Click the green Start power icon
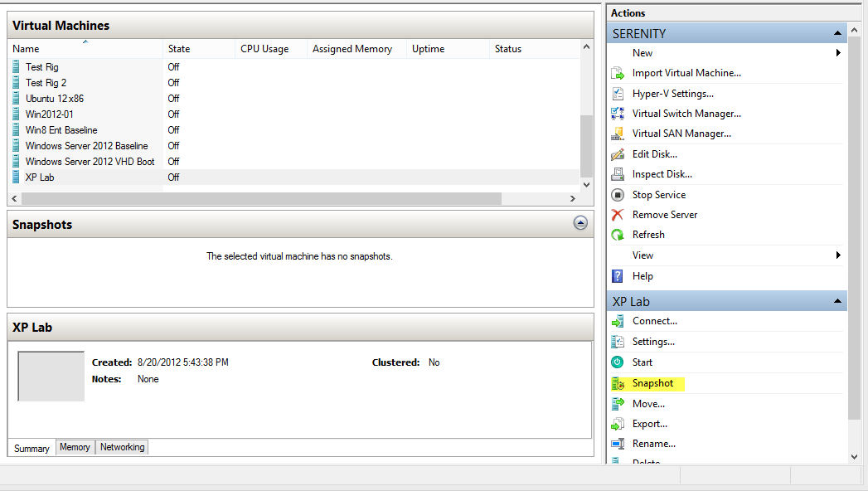This screenshot has width=868, height=491. (x=618, y=362)
